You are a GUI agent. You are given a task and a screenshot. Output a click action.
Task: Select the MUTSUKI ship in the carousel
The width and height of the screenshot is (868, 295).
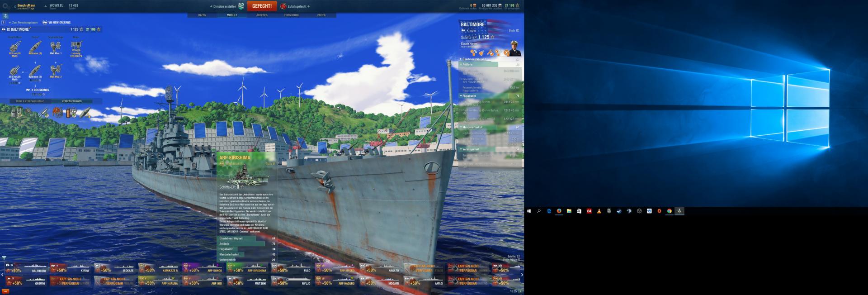[246, 281]
